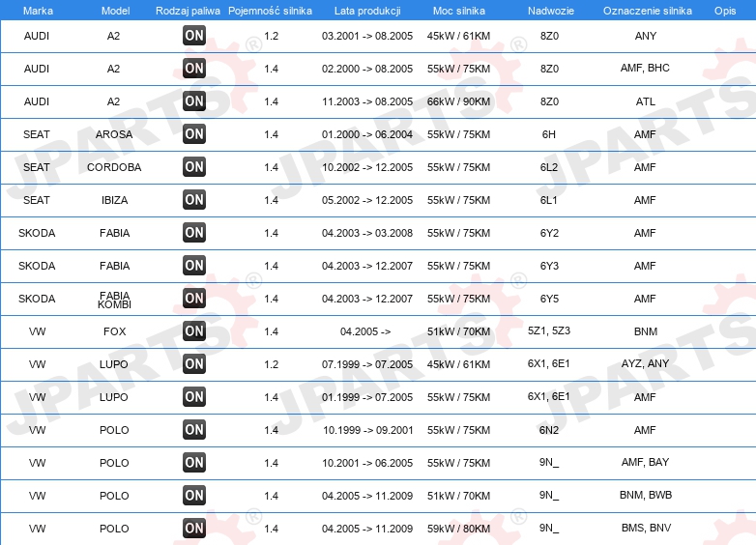Click the Pojemność silnika column header
Viewport: 756px width, 545px height.
(270, 11)
